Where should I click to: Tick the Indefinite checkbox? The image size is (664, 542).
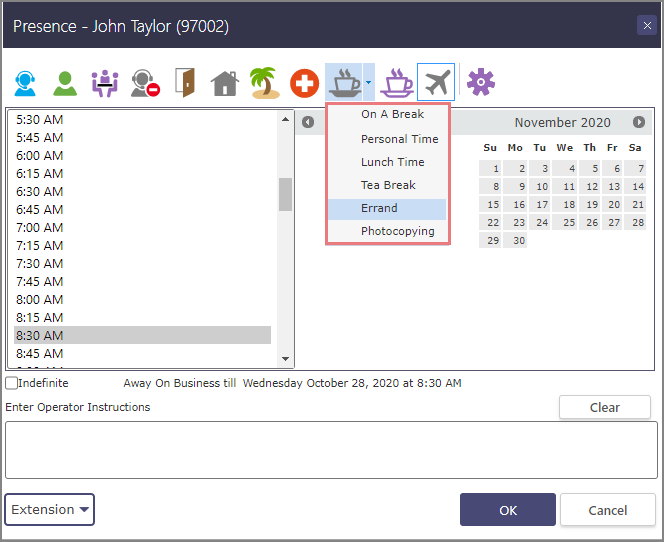pos(11,383)
